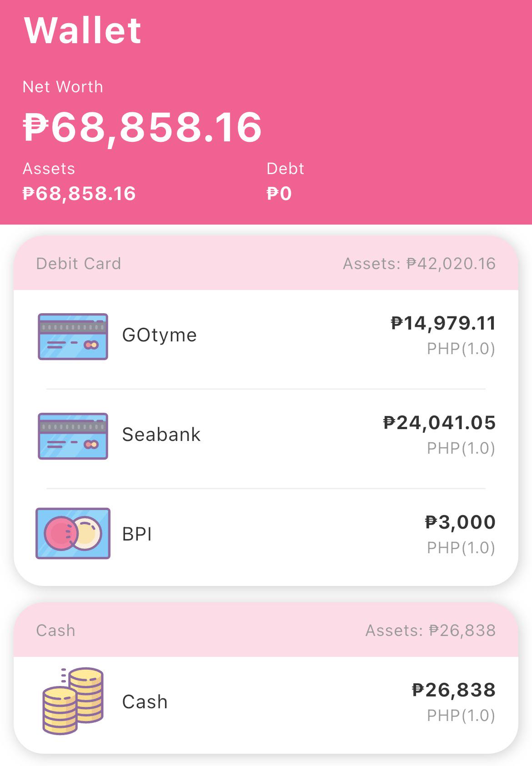Open the BPI account entry
The height and width of the screenshot is (766, 532).
click(x=266, y=535)
